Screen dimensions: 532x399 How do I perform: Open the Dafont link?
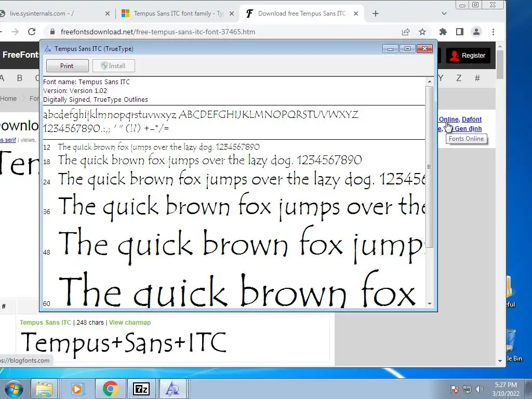[x=472, y=119]
